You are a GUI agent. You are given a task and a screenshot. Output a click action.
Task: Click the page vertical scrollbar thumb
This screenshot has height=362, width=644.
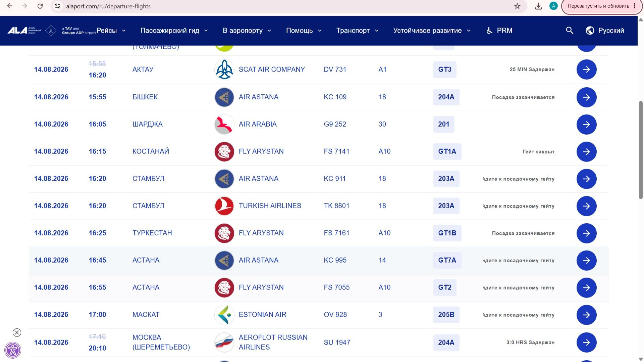point(640,149)
